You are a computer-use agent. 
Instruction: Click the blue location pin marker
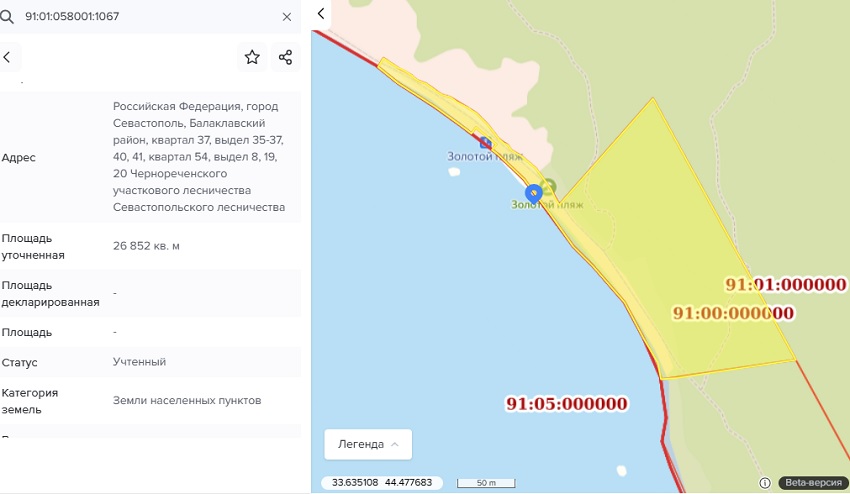pyautogui.click(x=533, y=194)
